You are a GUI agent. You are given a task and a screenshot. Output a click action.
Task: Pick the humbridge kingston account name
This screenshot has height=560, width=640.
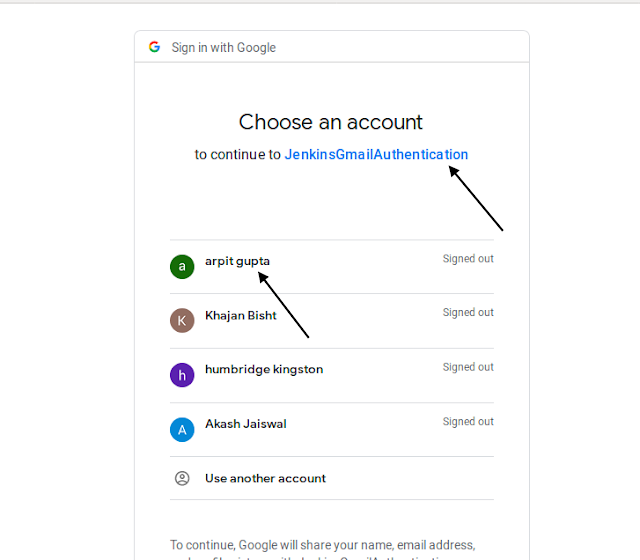pos(264,370)
